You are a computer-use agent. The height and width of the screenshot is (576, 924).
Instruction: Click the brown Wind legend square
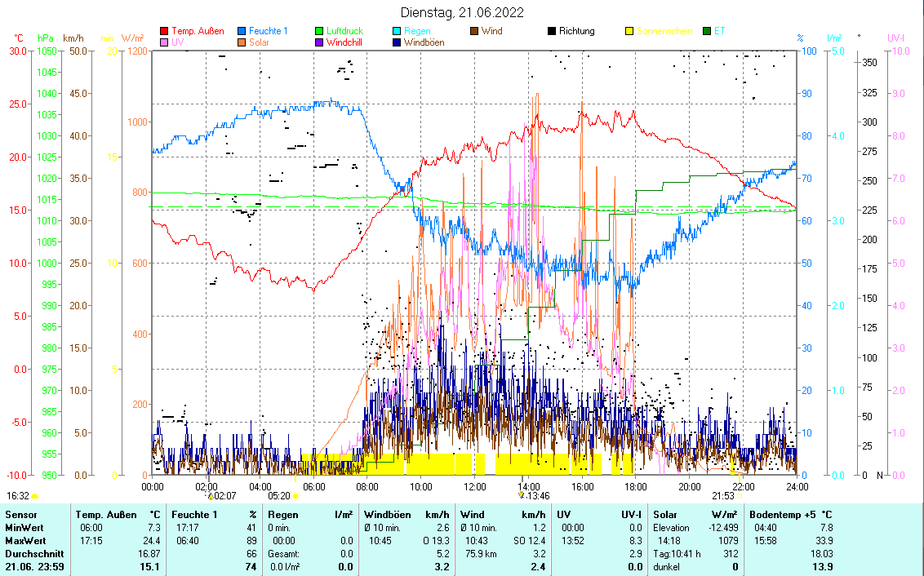tap(474, 31)
